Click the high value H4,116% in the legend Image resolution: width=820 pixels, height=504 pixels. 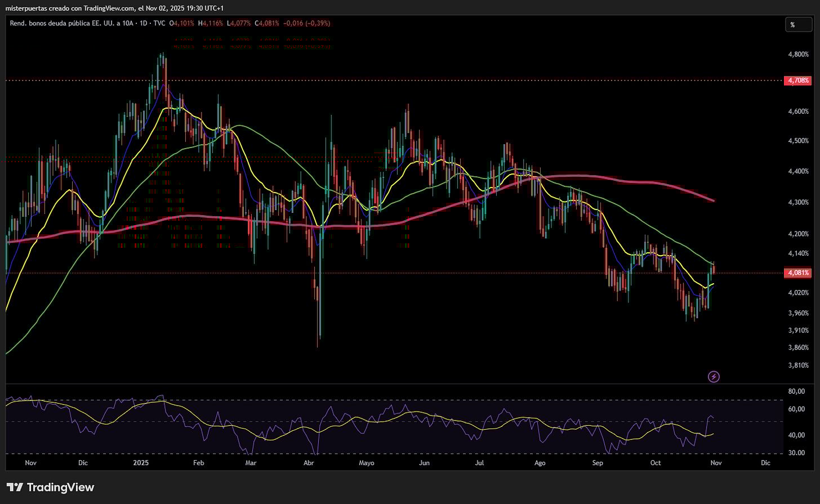click(212, 23)
